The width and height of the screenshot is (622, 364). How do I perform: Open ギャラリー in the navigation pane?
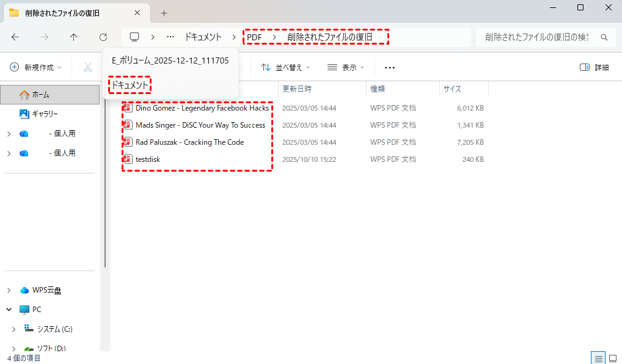point(45,114)
